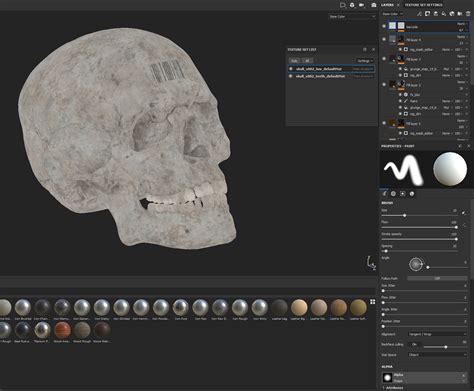Click the pen pressure icon beside Flow slider
The height and width of the screenshot is (391, 474).
click(x=464, y=225)
